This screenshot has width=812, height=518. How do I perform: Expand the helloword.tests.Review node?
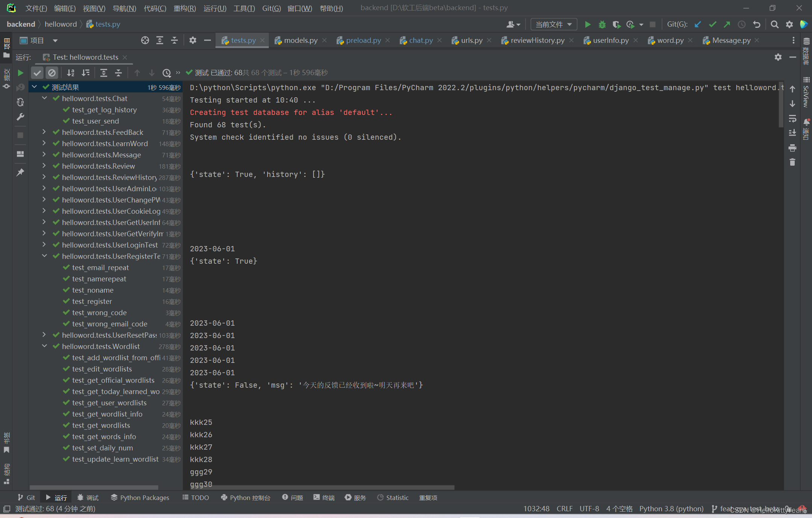[44, 166]
